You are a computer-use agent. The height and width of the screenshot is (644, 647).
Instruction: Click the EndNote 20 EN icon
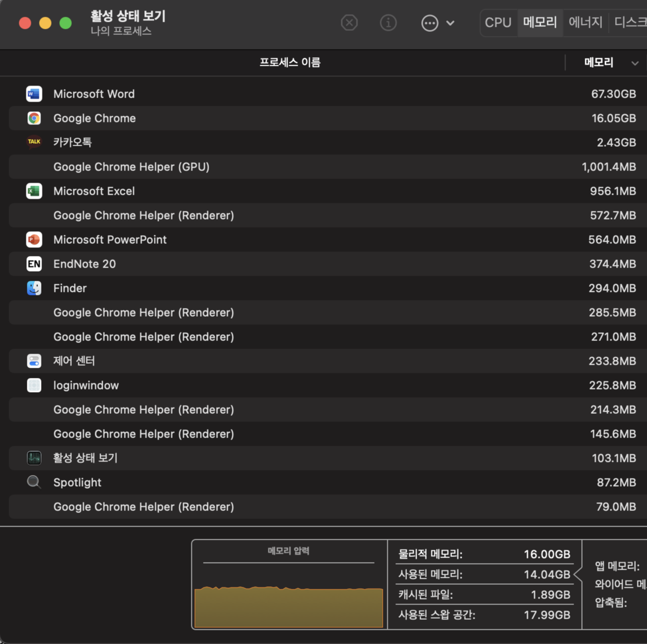(34, 264)
